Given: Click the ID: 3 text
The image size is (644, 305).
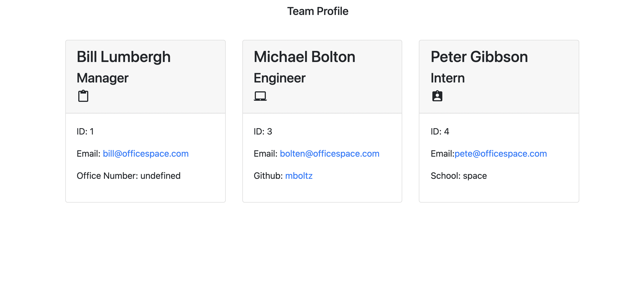Looking at the screenshot, I should pos(263,131).
